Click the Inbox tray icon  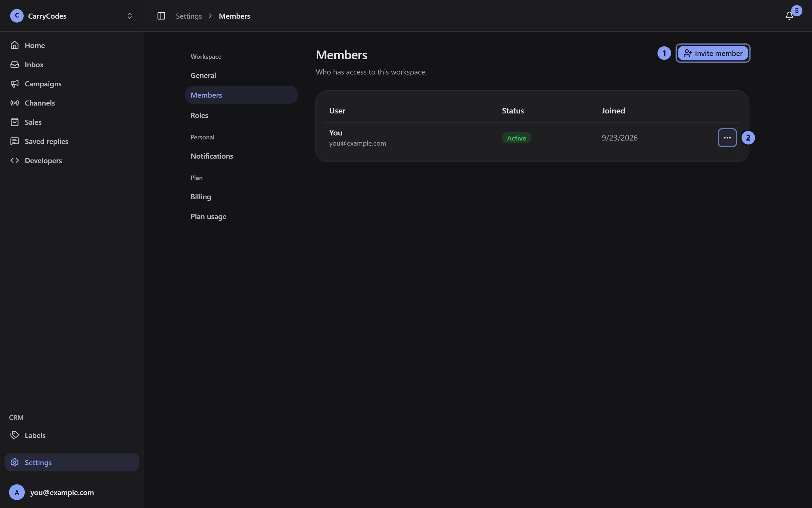[x=14, y=64]
